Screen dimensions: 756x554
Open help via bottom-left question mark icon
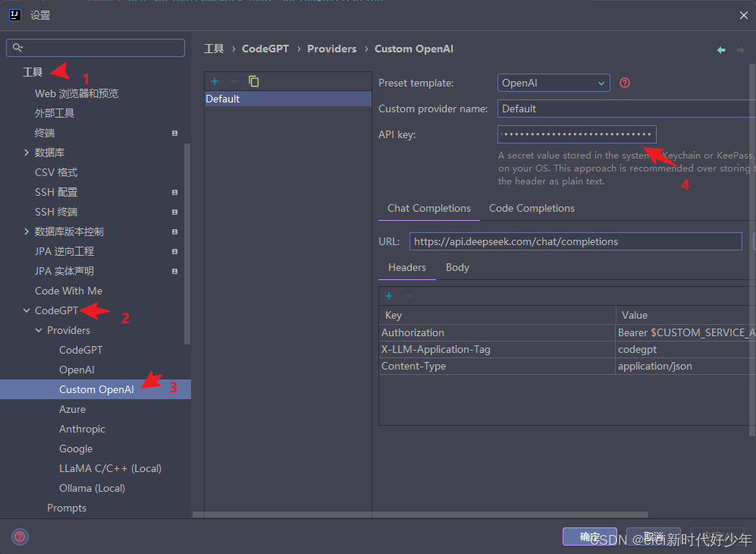20,537
